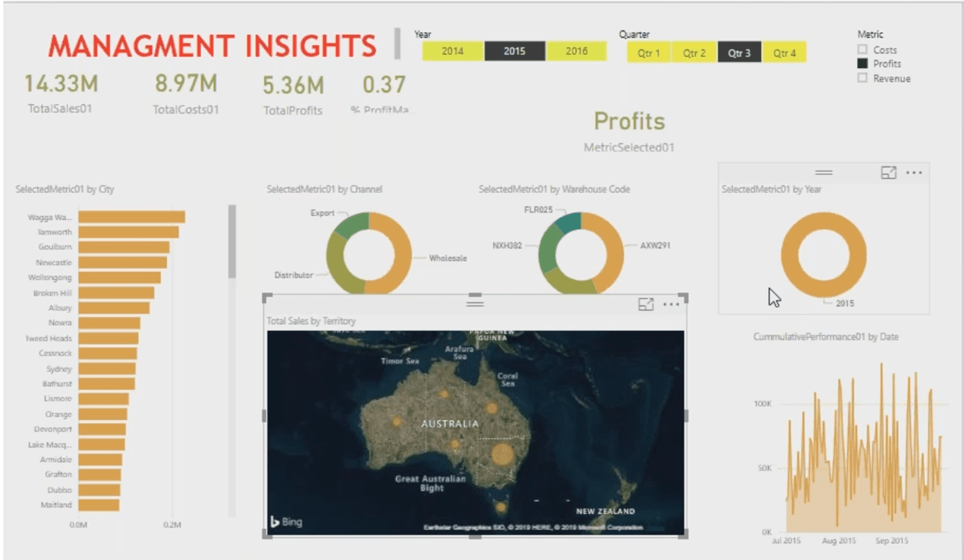Click the largest bubble on the Australia map
964x560 pixels.
(502, 455)
